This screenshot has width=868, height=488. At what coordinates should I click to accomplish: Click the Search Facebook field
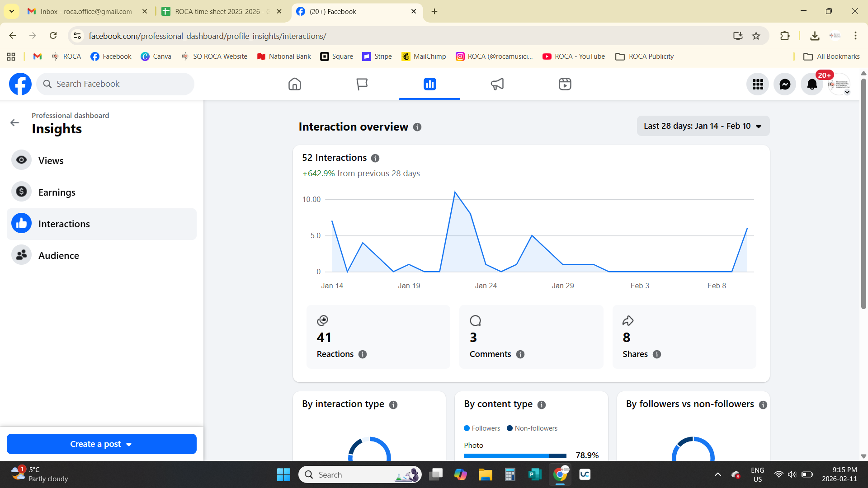120,84
